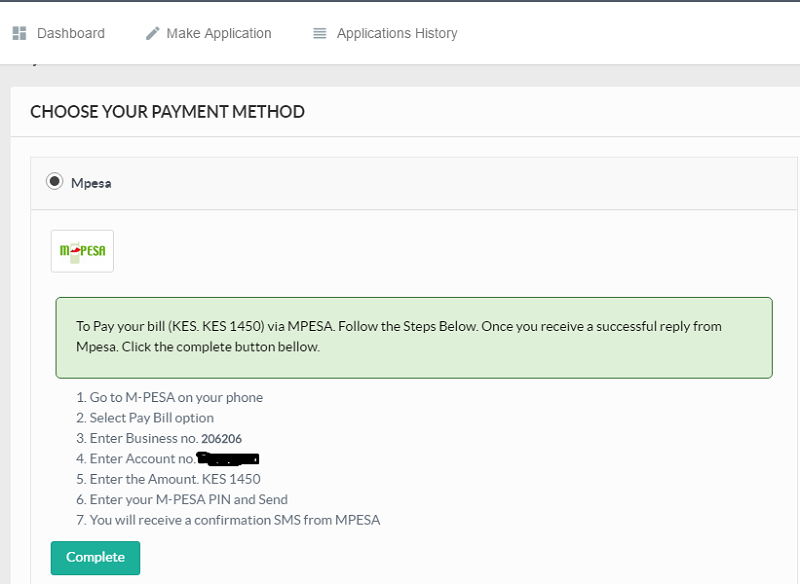
Task: Click the Mpesa option label
Action: (91, 183)
